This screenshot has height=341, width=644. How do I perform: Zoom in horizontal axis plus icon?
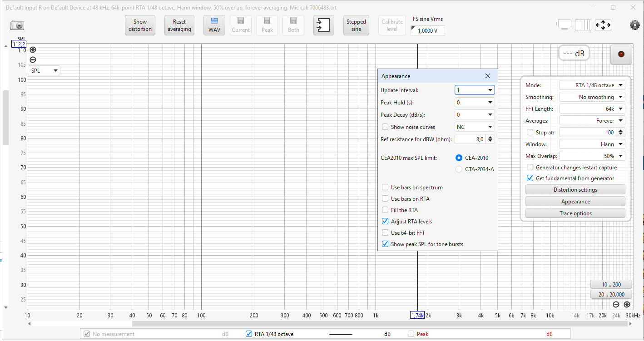tap(627, 305)
